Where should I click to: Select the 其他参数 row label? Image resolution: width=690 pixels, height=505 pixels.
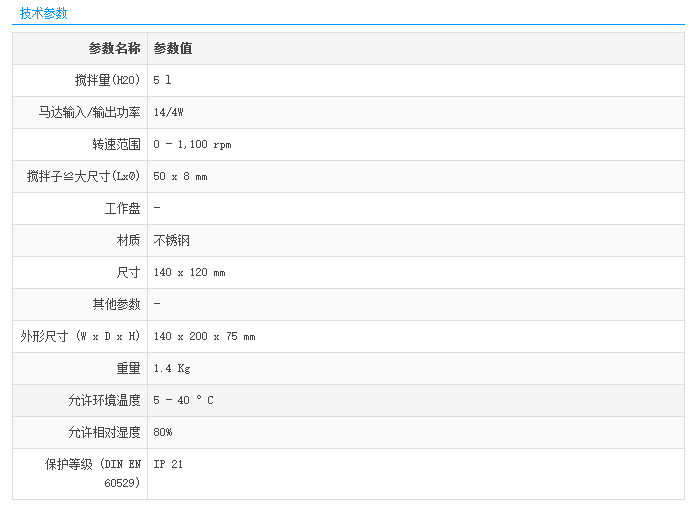tap(116, 304)
